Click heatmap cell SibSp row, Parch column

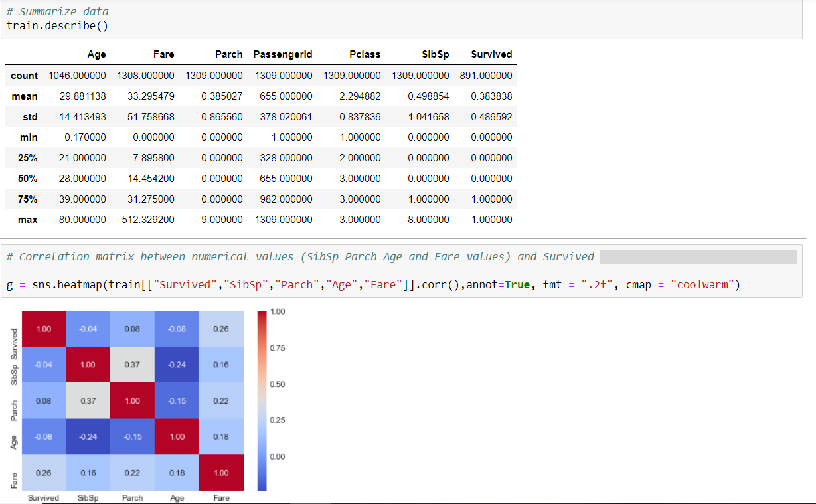click(133, 365)
